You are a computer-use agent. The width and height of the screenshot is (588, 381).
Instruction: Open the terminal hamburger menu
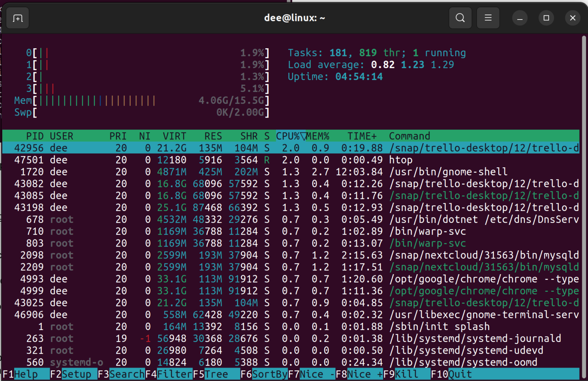point(488,18)
